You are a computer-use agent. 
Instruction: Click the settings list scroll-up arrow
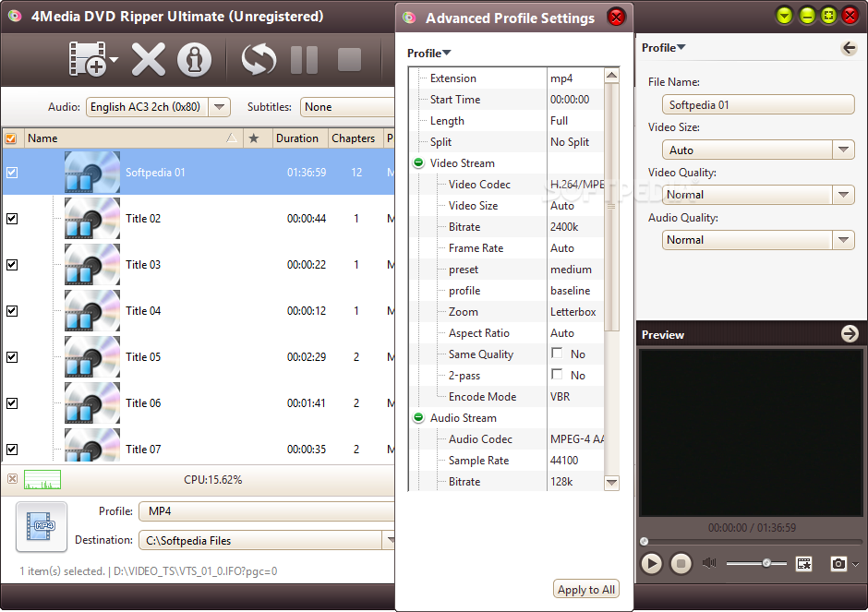[x=611, y=75]
